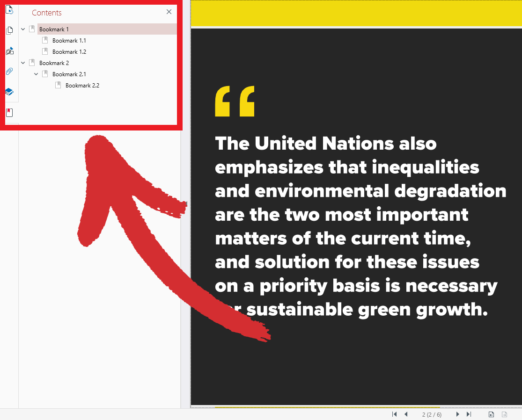Click the page number field showing 2 (2 / 6)
This screenshot has height=420, width=522.
pyautogui.click(x=432, y=414)
